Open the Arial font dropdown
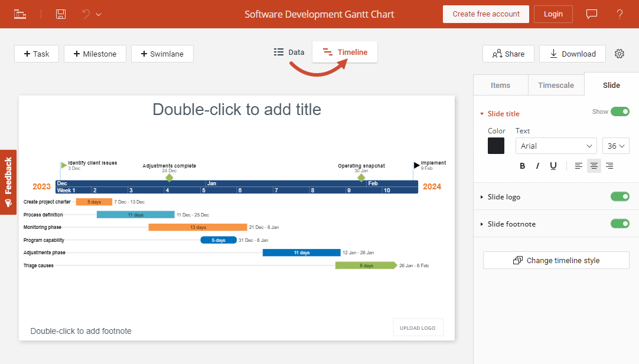This screenshot has width=639, height=364. 556,146
